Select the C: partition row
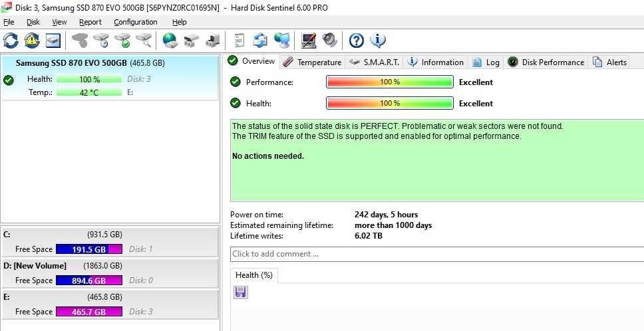The width and height of the screenshot is (644, 331). pos(109,242)
